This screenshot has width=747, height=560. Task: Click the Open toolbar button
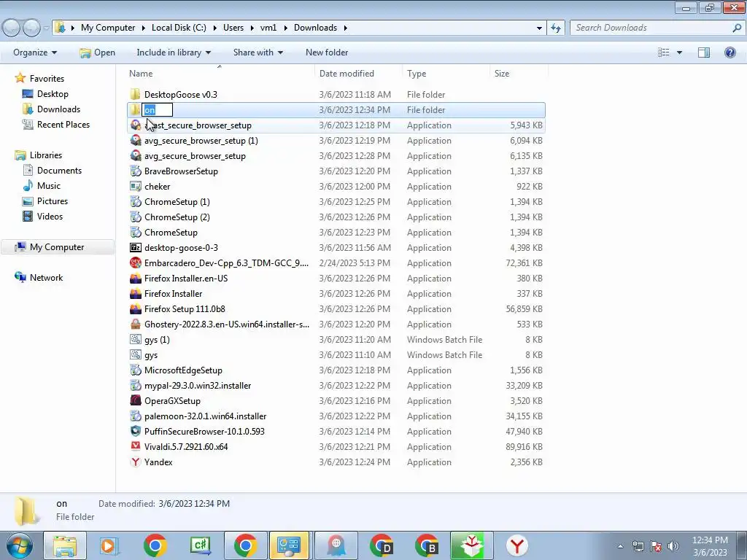(x=98, y=52)
